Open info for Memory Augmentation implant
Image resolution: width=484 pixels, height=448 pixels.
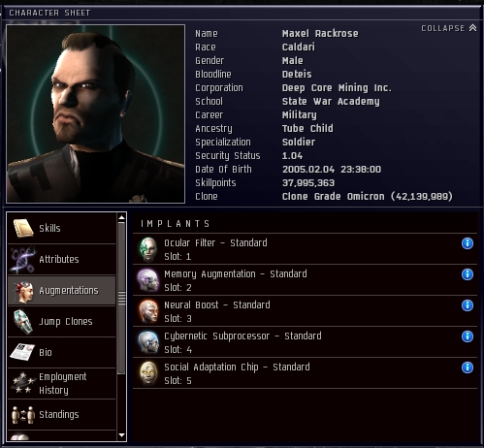pyautogui.click(x=468, y=274)
